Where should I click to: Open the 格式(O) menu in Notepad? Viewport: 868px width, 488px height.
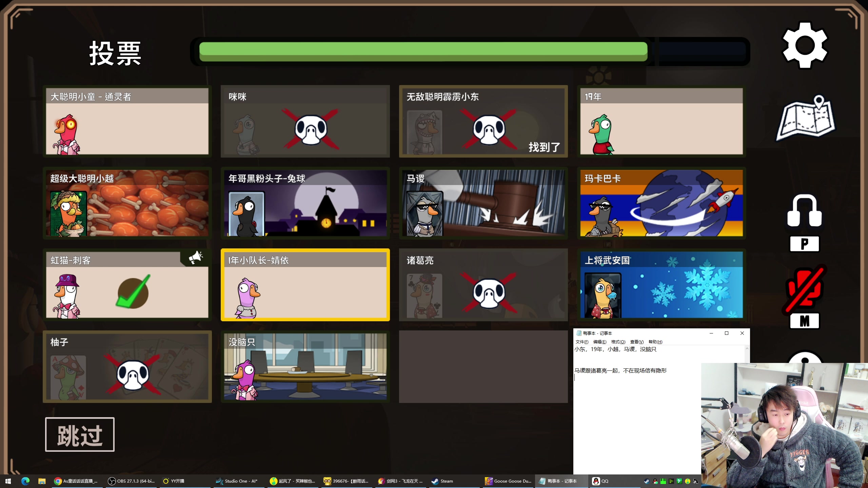tap(618, 342)
